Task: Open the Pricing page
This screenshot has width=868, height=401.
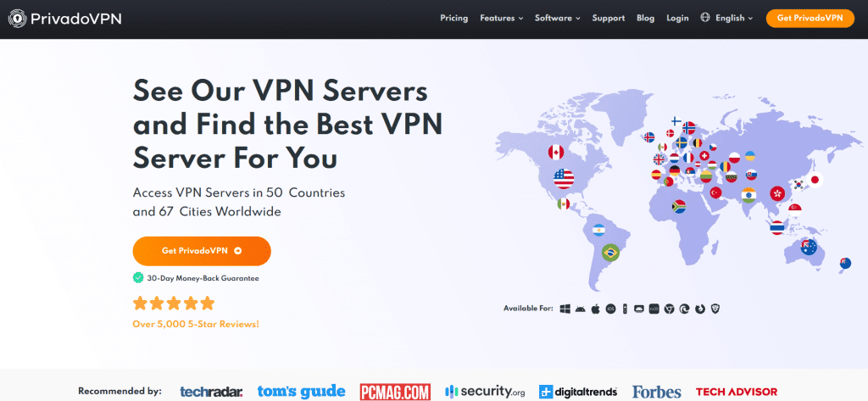Action: coord(454,18)
